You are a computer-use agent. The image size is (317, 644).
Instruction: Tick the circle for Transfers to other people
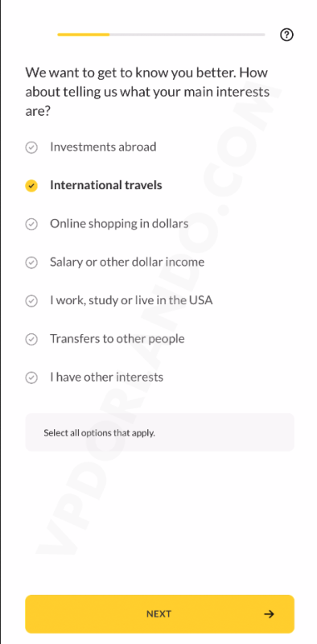click(31, 339)
